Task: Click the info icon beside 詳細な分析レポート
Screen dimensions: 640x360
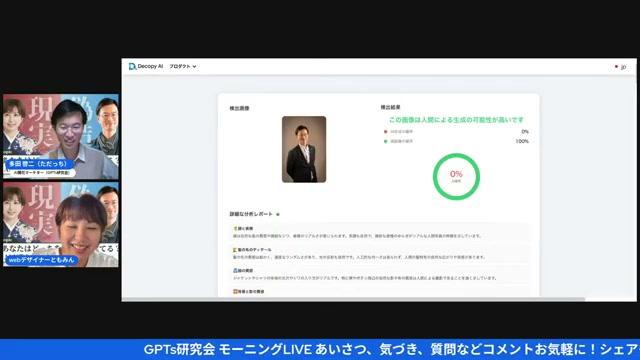Action: coord(278,214)
